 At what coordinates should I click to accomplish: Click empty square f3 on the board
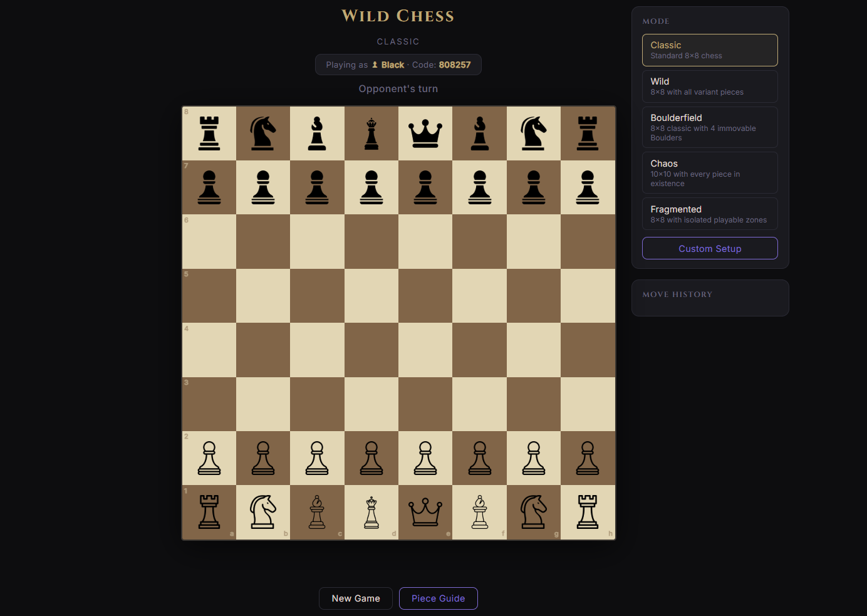click(x=479, y=404)
